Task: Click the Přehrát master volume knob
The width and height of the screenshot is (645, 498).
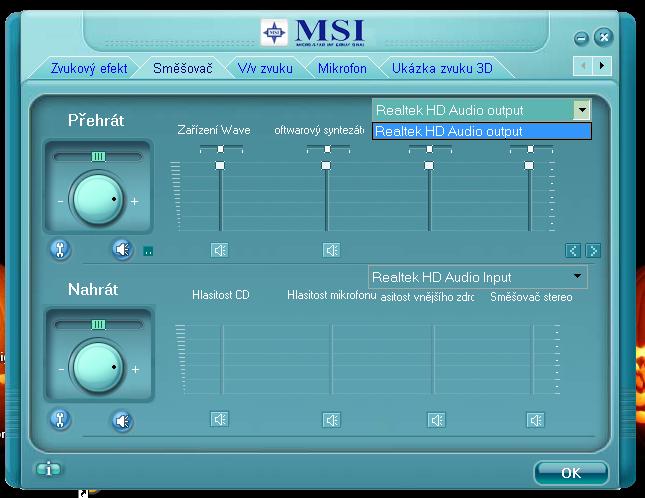Action: point(98,199)
